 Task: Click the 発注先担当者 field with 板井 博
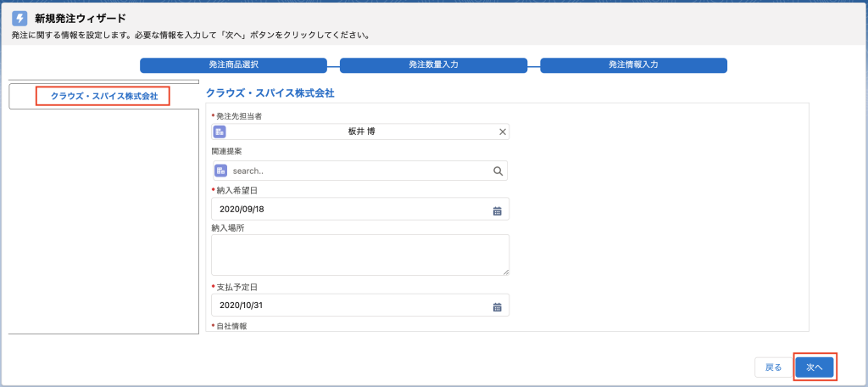[x=360, y=132]
